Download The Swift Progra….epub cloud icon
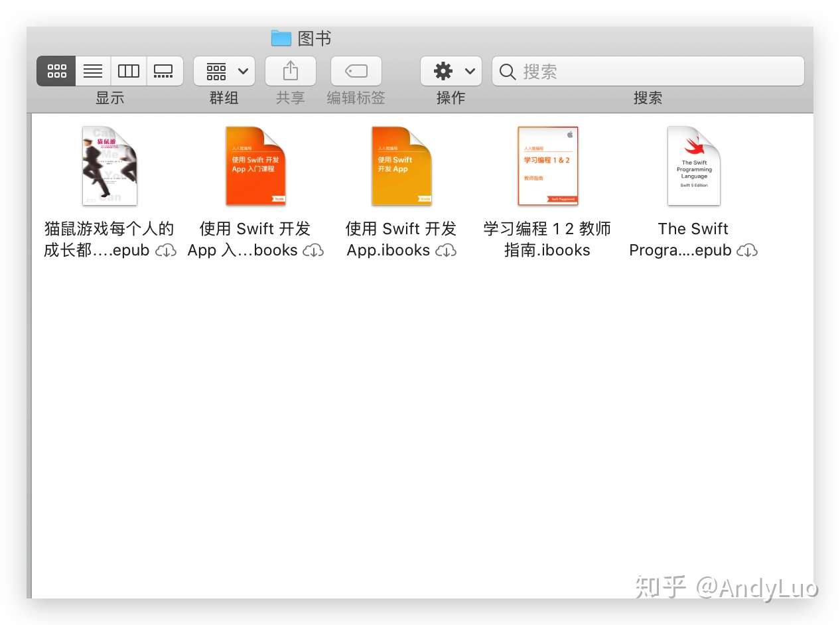Image resolution: width=840 pixels, height=625 pixels. point(747,251)
